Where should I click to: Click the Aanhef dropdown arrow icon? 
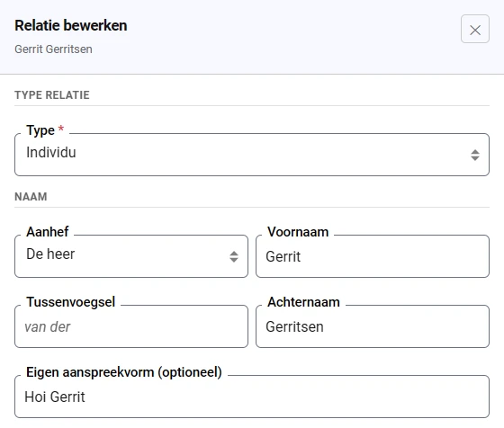pos(234,256)
